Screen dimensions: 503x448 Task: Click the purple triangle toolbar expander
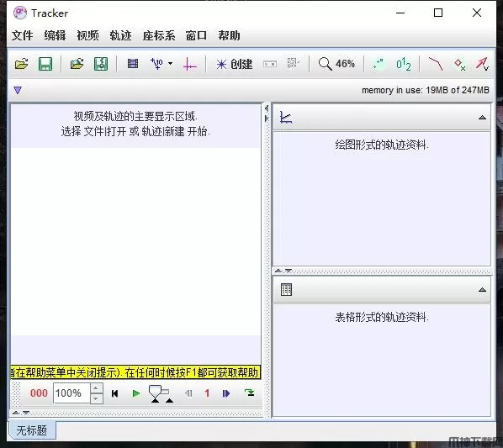pyautogui.click(x=18, y=91)
